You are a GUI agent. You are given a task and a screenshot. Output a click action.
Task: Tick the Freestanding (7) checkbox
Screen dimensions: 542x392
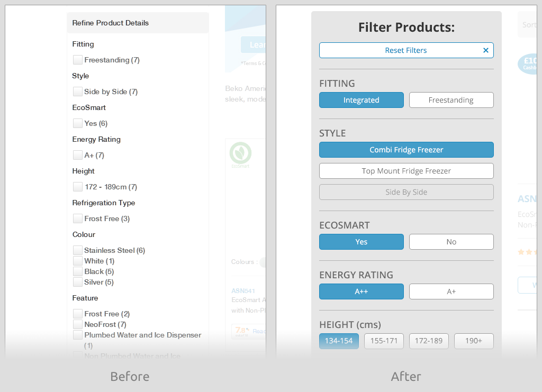78,60
